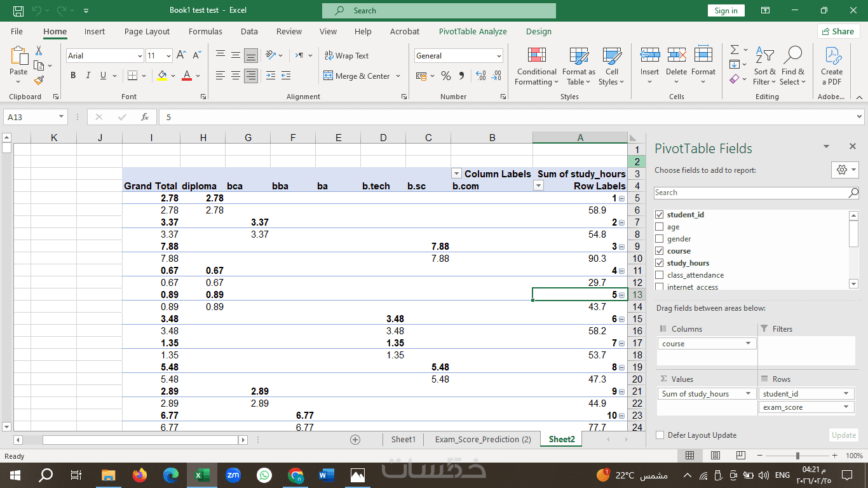Uncheck the student_id field

pos(659,215)
